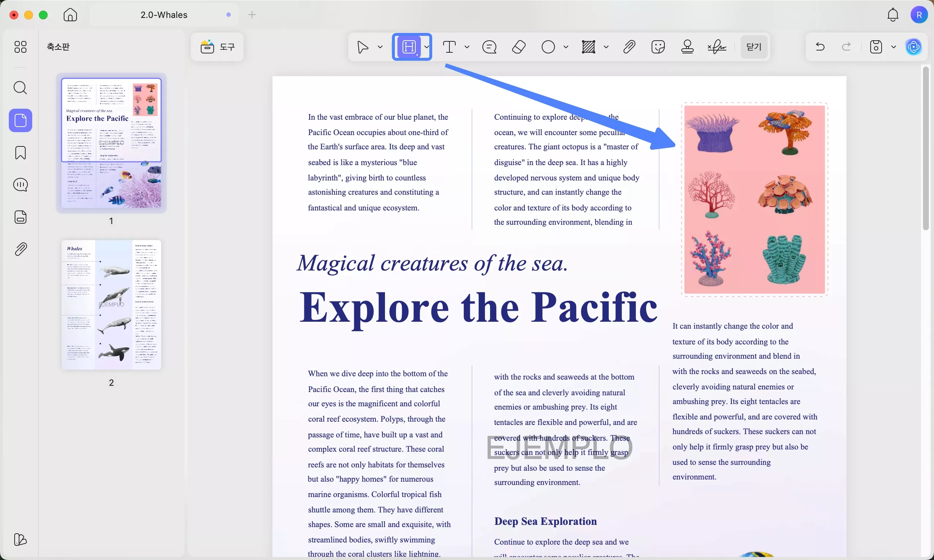Select page 1 thumbnail
The image size is (934, 560).
[x=111, y=143]
